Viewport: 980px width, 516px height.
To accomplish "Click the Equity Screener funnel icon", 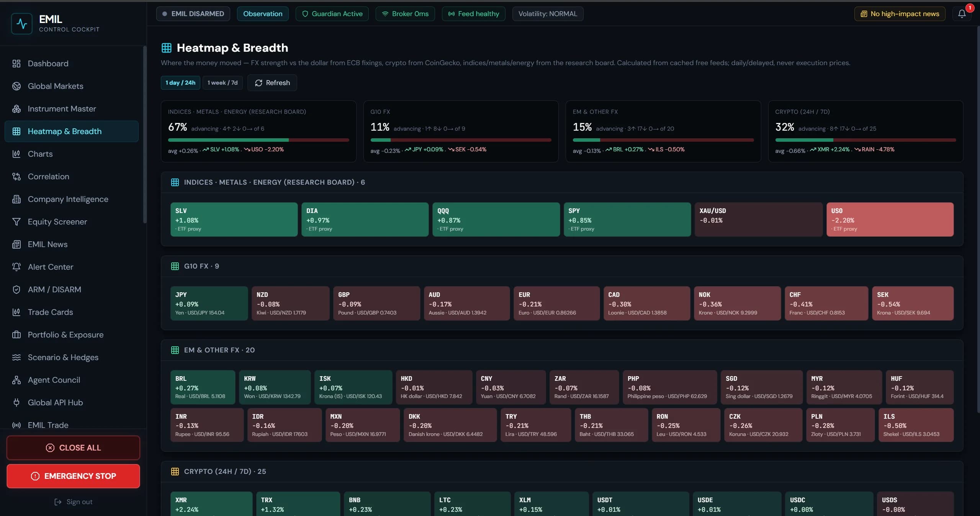I will (x=16, y=222).
